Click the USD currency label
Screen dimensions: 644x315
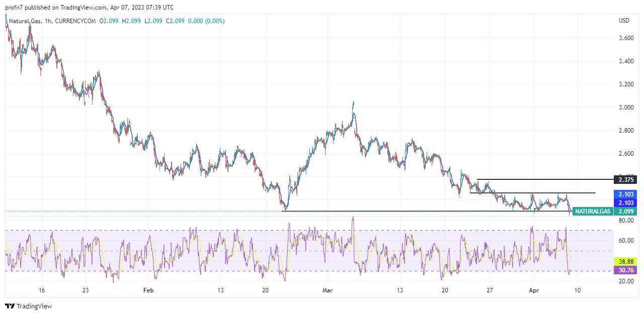pos(624,21)
